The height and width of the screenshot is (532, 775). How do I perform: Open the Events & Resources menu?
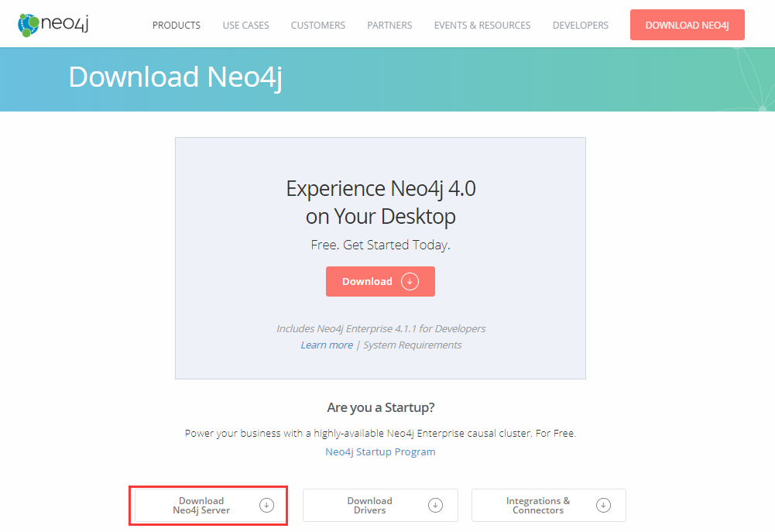tap(482, 26)
